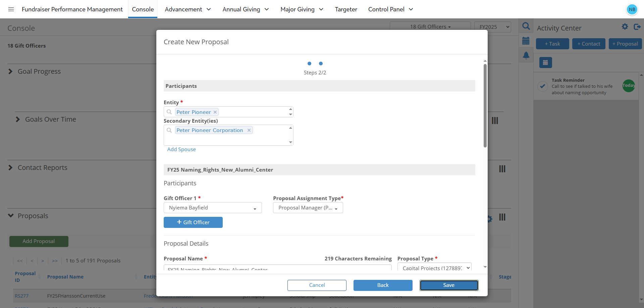Open the notifications bell icon

point(526,55)
